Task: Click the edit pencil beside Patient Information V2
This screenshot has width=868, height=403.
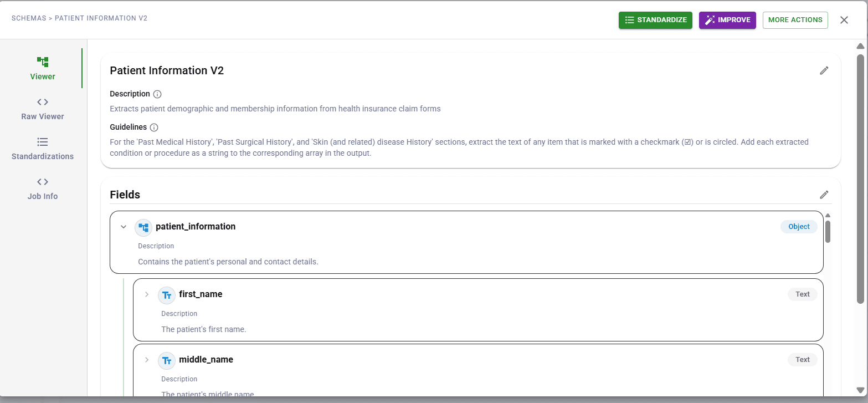Action: click(824, 70)
